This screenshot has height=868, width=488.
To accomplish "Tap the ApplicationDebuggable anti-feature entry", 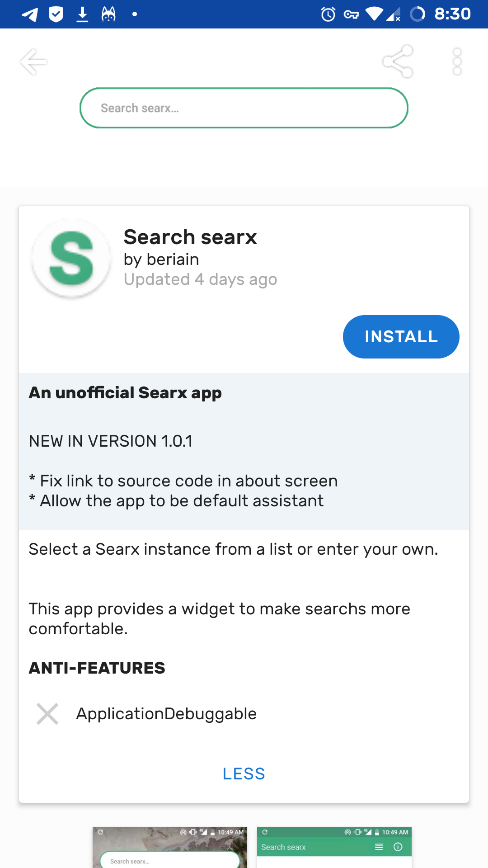I will pyautogui.click(x=166, y=714).
